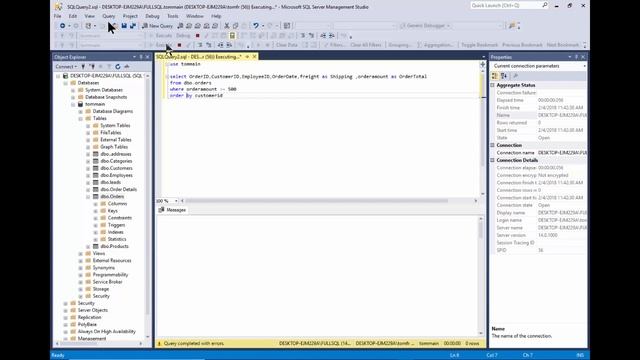Open the Connect dropdown in Object Explorer
The width and height of the screenshot is (640, 360).
tap(66, 66)
